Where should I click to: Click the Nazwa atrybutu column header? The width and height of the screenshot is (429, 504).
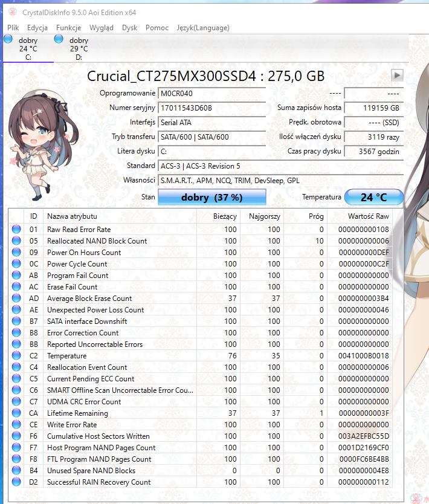120,216
